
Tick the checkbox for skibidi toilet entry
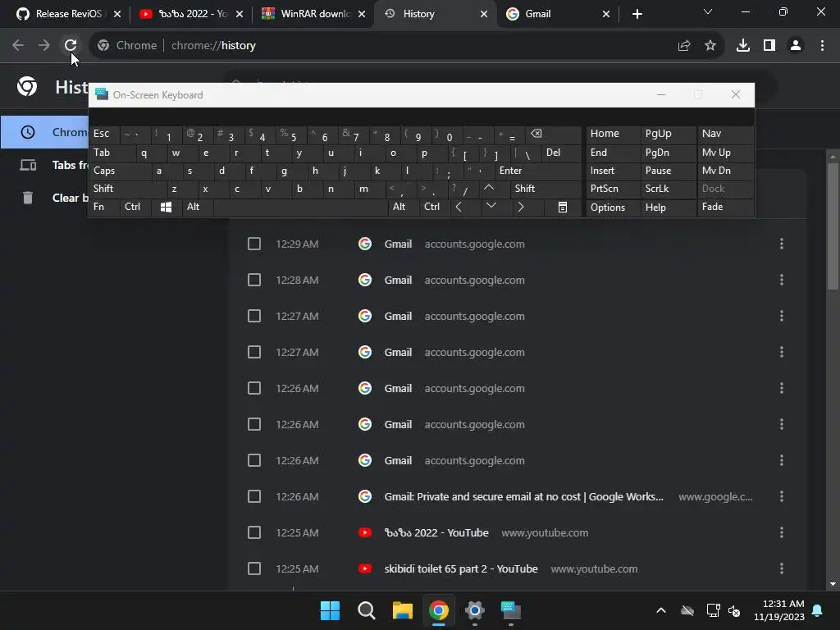pos(254,568)
